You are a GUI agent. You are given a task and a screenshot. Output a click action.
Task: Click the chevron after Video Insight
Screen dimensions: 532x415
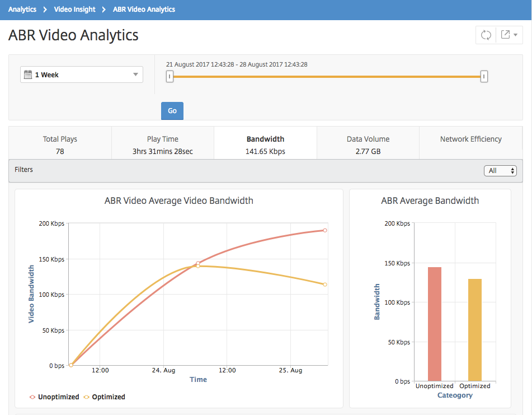click(104, 10)
